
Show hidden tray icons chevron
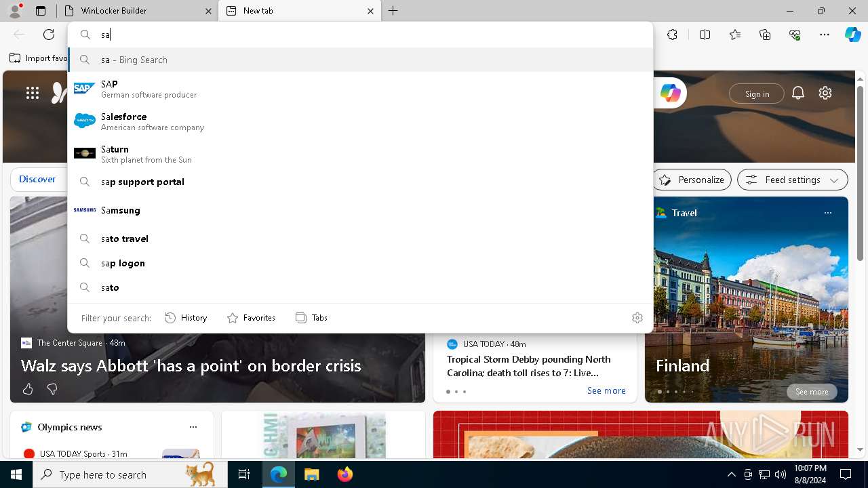(x=732, y=474)
